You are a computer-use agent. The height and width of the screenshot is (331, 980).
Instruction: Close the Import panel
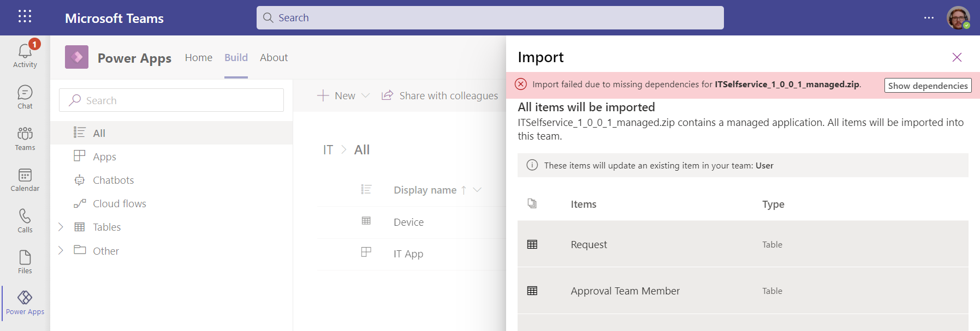(x=957, y=57)
